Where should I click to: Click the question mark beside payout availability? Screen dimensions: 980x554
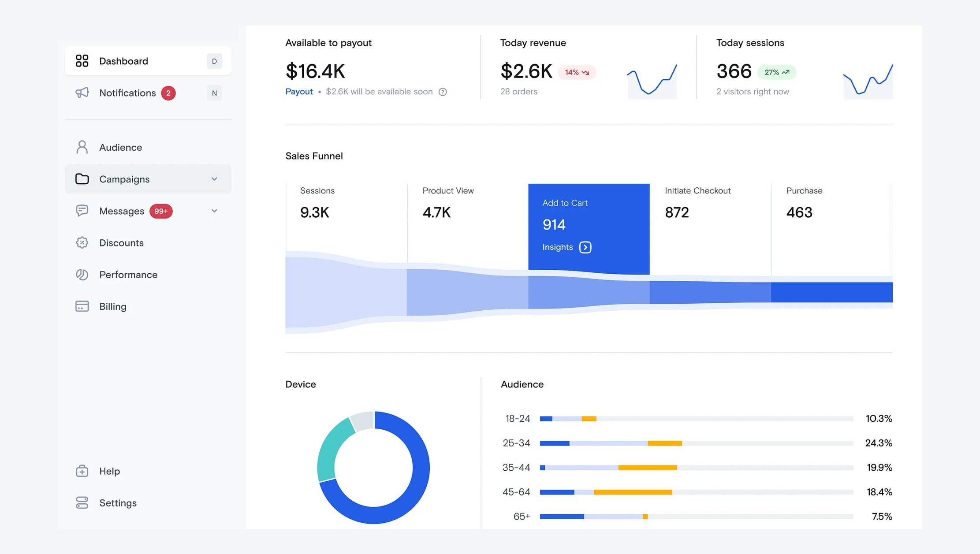443,92
